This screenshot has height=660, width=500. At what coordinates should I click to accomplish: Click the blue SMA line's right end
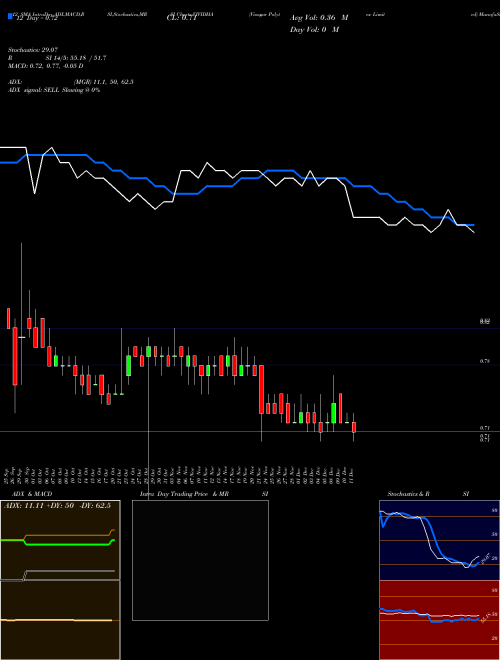click(x=473, y=225)
